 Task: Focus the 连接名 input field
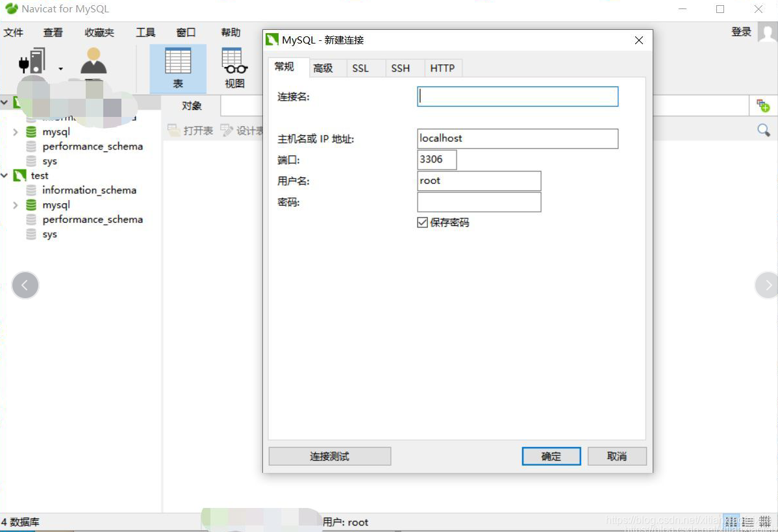pos(518,96)
